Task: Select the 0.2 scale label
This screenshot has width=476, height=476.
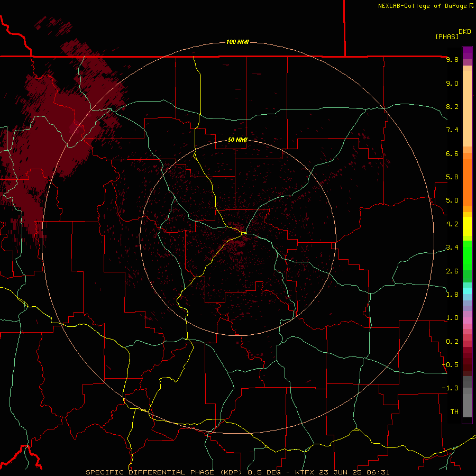Action: (452, 342)
